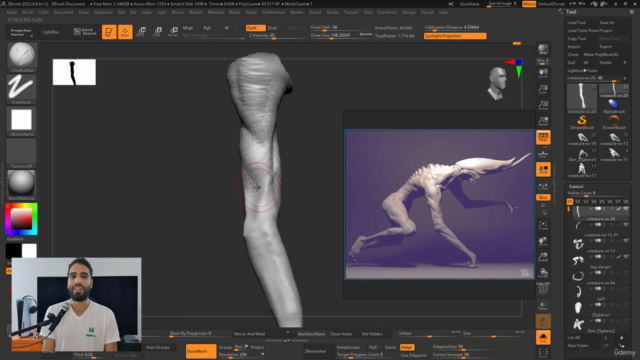This screenshot has height=360, width=640.
Task: Toggle the M material channel
Action: 227,28
